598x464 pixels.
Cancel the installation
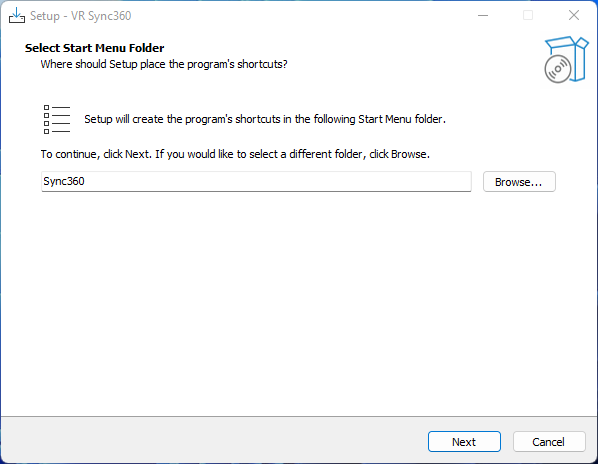pos(549,442)
